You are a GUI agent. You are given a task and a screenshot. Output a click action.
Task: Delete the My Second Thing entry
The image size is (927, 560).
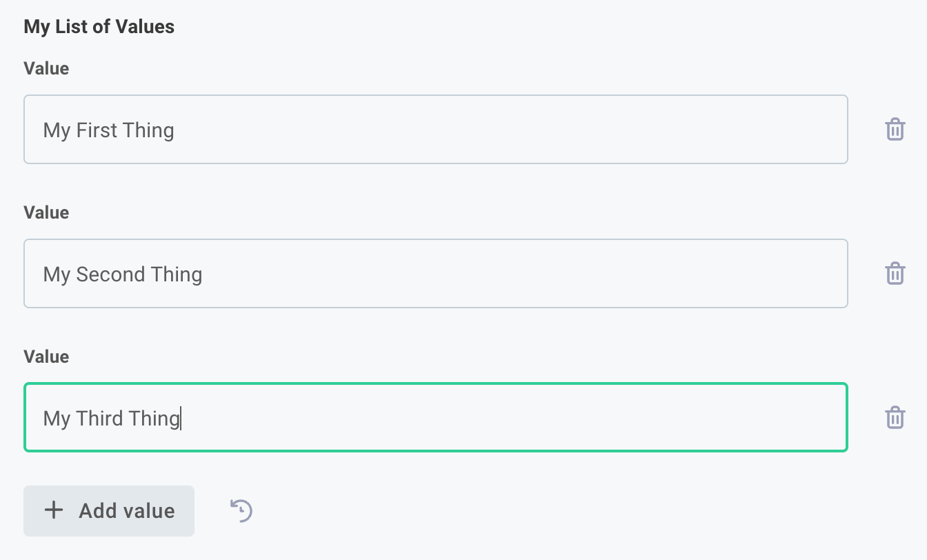click(895, 273)
